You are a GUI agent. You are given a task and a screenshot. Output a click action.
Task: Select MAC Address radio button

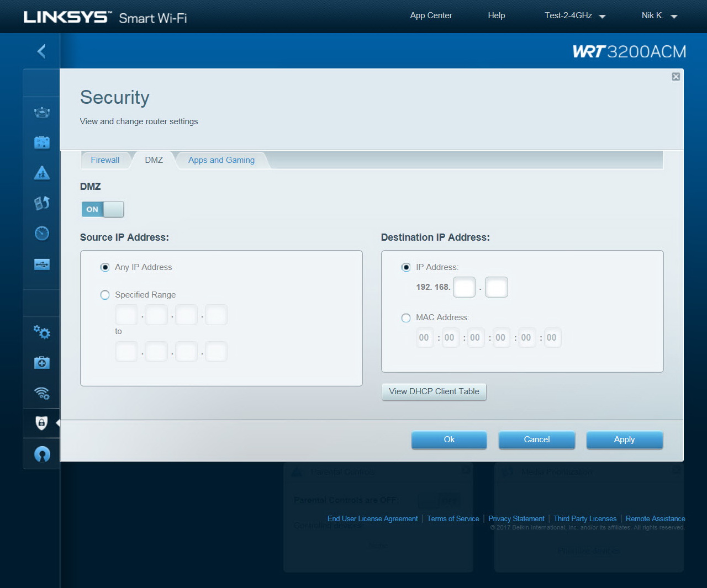(x=406, y=317)
